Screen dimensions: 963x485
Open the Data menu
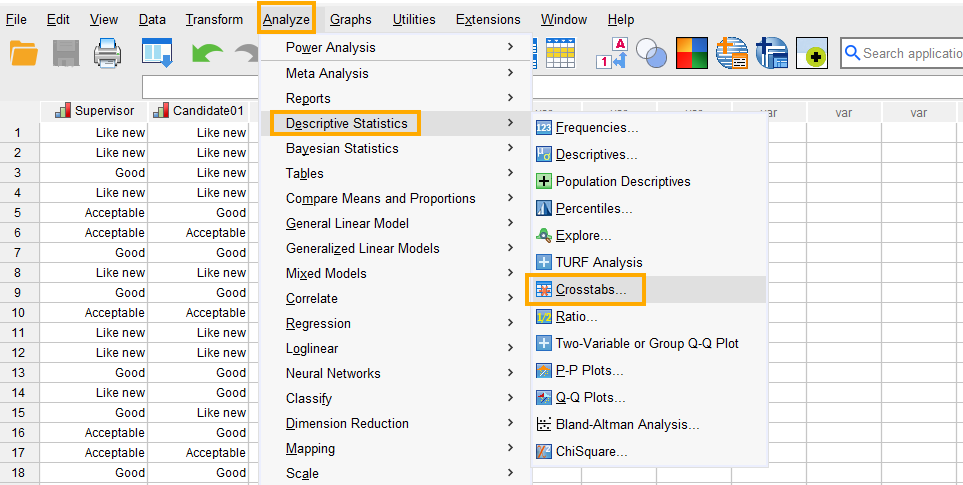(x=152, y=20)
